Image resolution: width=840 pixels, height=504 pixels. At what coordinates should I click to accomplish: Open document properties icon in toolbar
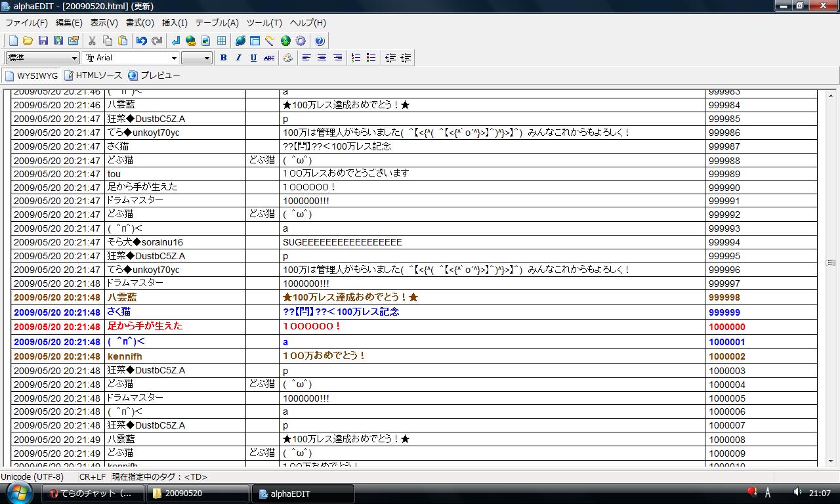pos(73,41)
